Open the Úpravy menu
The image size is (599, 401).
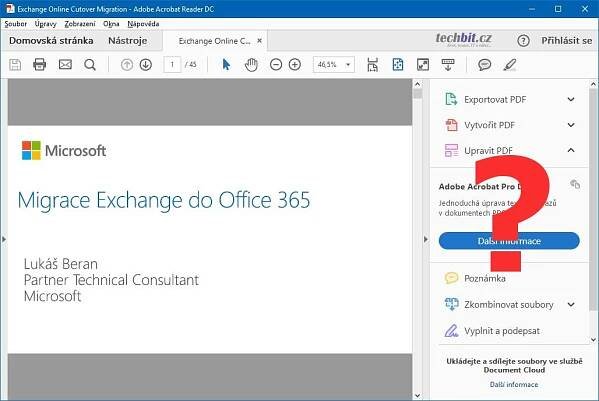[x=45, y=24]
